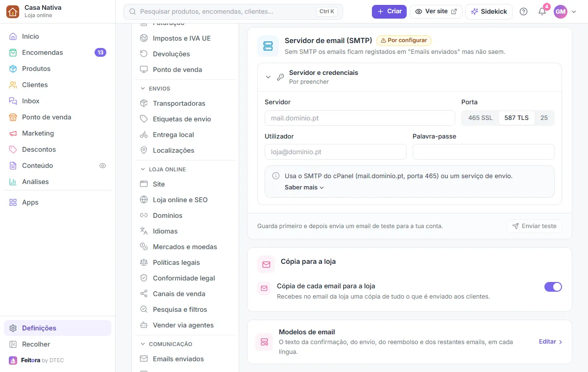This screenshot has height=372, width=588.
Task: Click the Site window icon
Action: [144, 184]
